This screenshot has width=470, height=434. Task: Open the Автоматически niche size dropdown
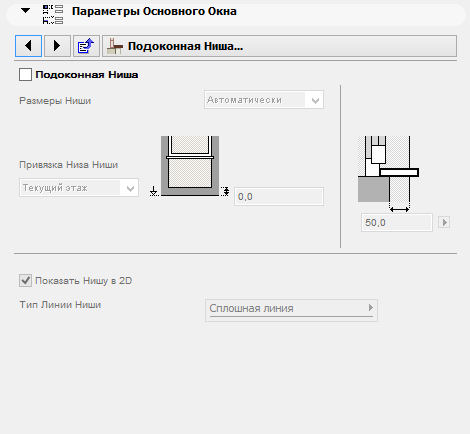pos(264,100)
